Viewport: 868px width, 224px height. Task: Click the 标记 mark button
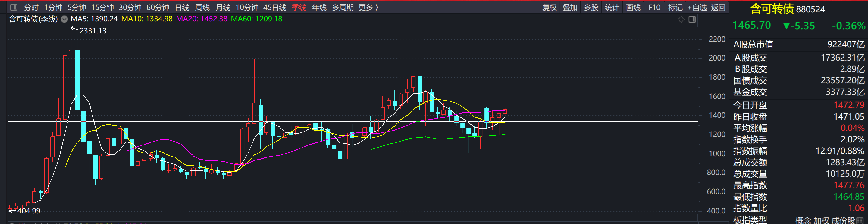tap(675, 8)
